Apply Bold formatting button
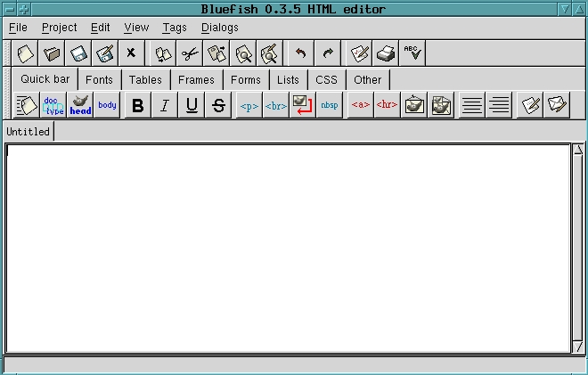The height and width of the screenshot is (375, 588). (138, 105)
